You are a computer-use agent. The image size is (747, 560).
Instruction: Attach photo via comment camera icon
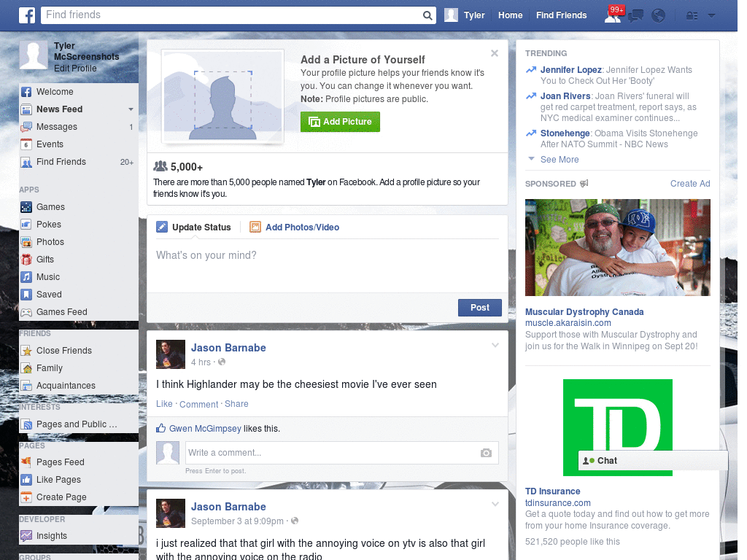point(486,453)
